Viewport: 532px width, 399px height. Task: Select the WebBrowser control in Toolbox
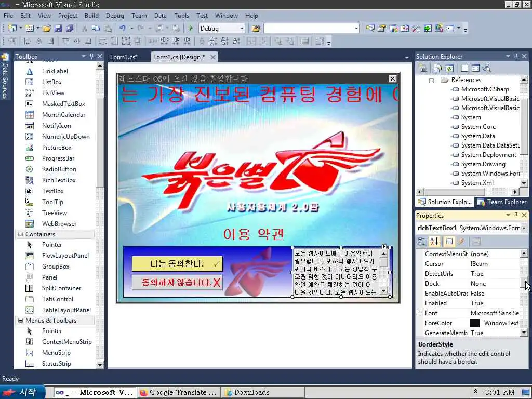(59, 223)
